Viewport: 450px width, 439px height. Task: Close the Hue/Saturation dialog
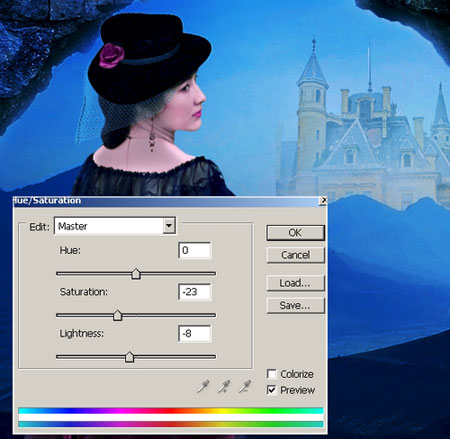tap(323, 200)
